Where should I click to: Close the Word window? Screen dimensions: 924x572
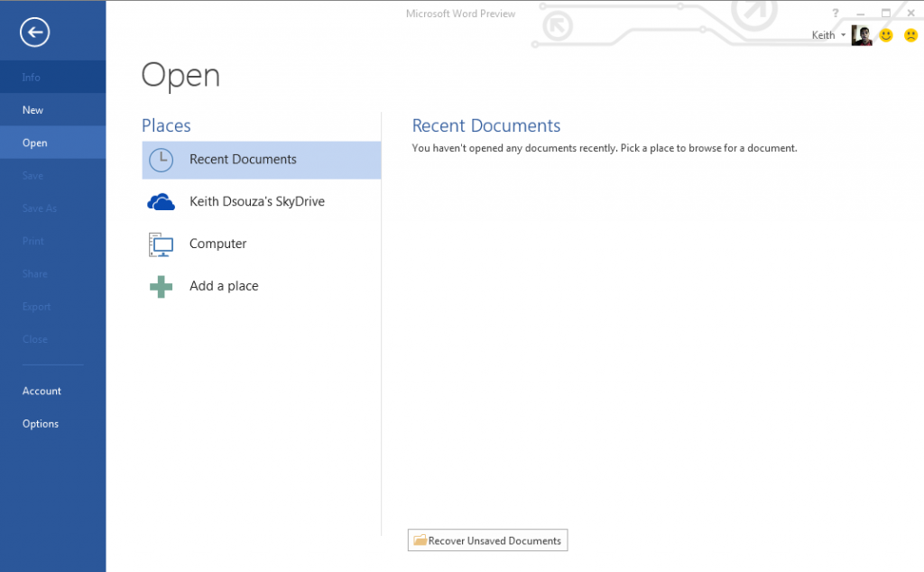click(x=910, y=13)
